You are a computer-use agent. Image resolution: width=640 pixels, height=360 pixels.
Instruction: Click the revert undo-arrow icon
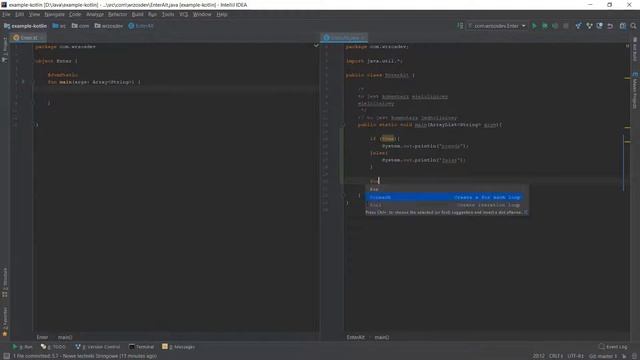tap(610, 26)
